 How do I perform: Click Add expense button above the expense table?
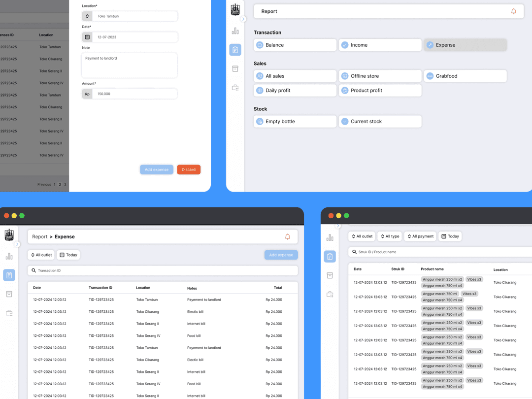281,255
